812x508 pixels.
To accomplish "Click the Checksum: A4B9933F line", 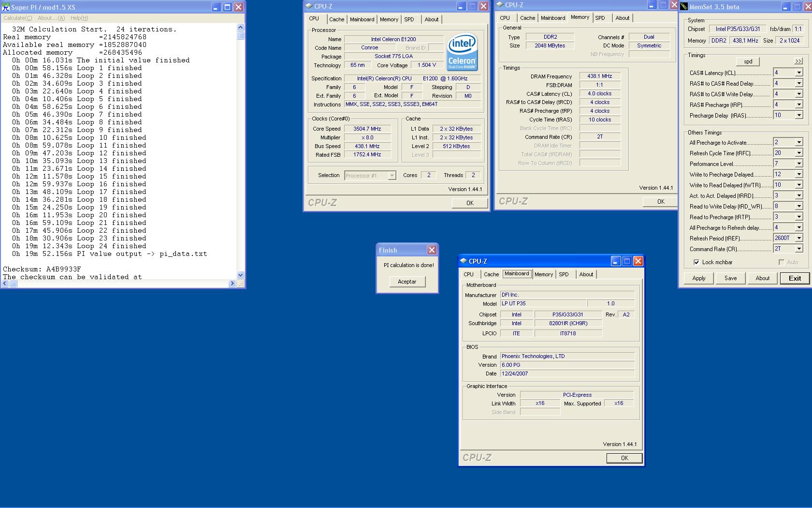I will [x=42, y=269].
